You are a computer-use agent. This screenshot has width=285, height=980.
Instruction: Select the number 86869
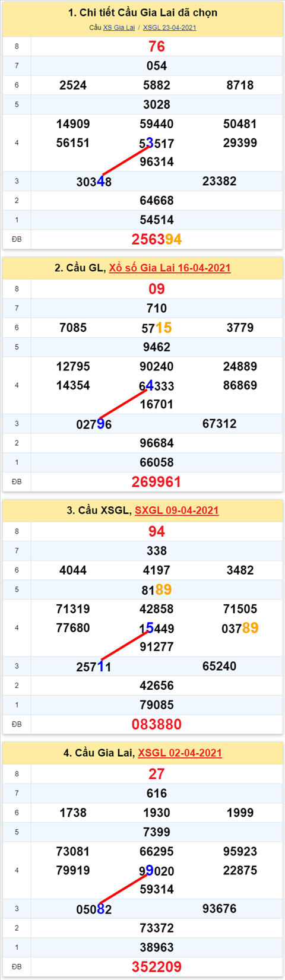240,385
